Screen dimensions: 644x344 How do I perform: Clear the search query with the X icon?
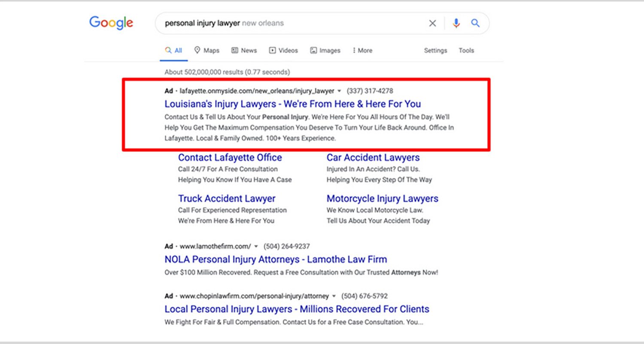pyautogui.click(x=432, y=23)
